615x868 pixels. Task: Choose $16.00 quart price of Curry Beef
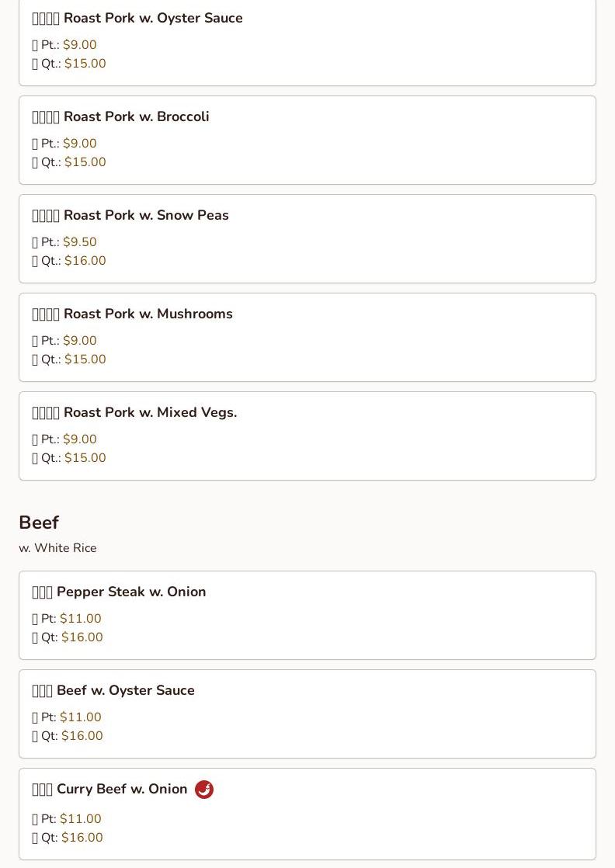[x=82, y=838]
